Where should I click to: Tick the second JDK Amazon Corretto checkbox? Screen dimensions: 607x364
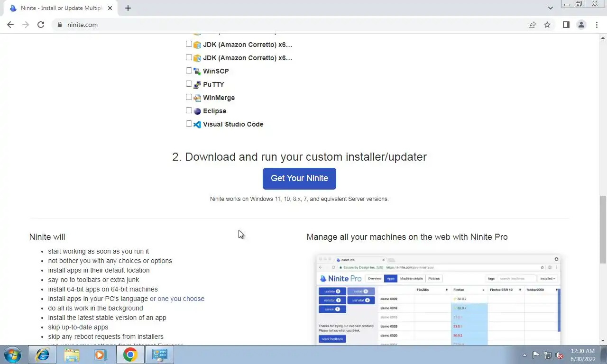189,57
